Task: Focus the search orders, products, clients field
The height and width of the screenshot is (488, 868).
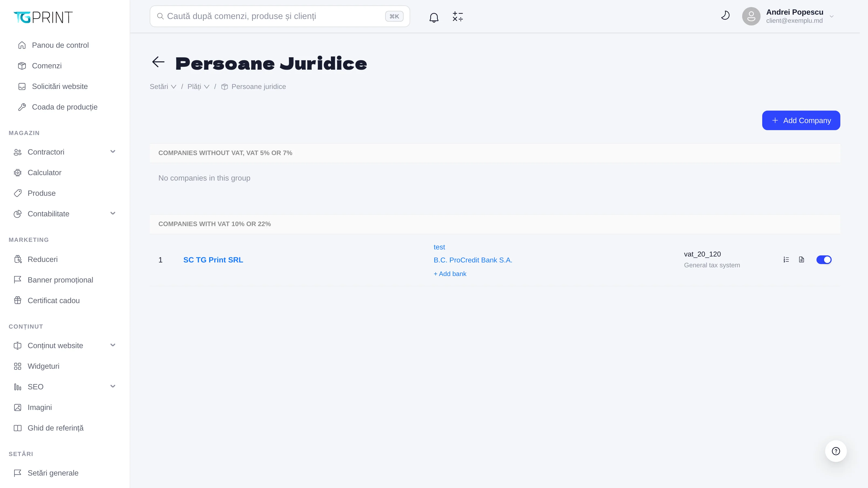Action: pos(280,16)
